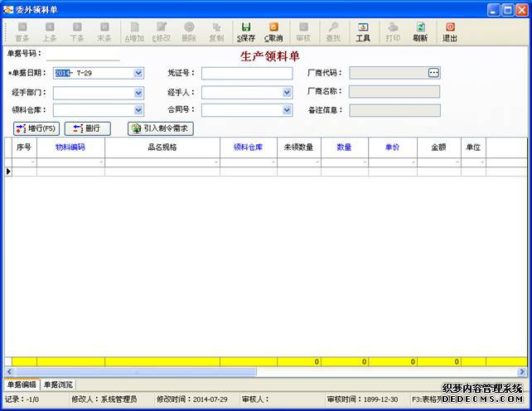Expand the 单据日期 date dropdown
532x411 pixels.
point(138,73)
